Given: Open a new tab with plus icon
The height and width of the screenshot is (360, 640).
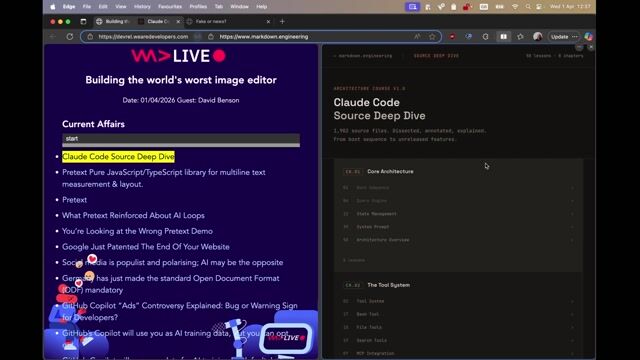Looking at the screenshot, I should pos(282,22).
